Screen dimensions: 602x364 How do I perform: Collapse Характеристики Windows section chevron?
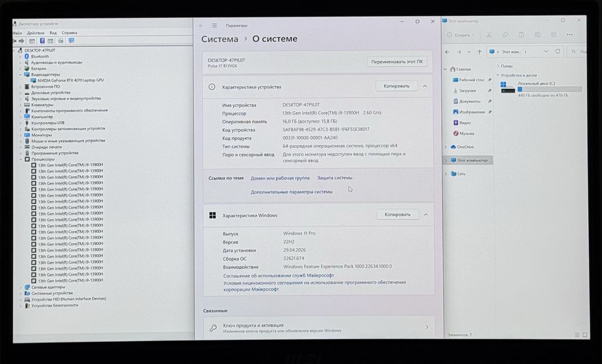click(x=426, y=215)
